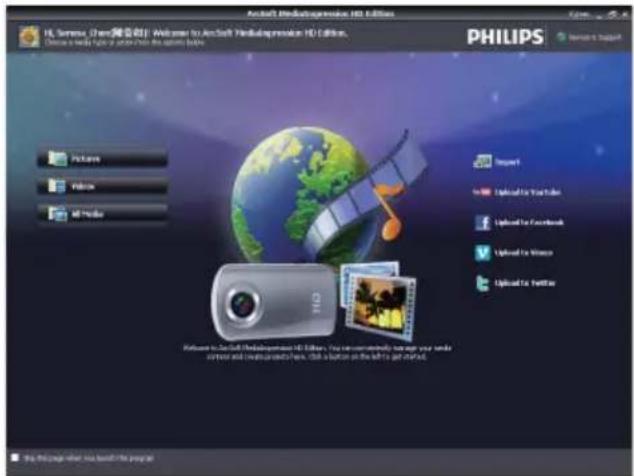634x476 pixels.
Task: Close the MediaImpression window
Action: [626, 14]
